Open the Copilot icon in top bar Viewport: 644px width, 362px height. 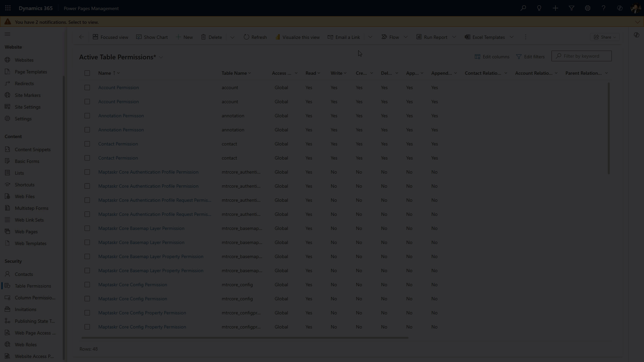pyautogui.click(x=620, y=8)
